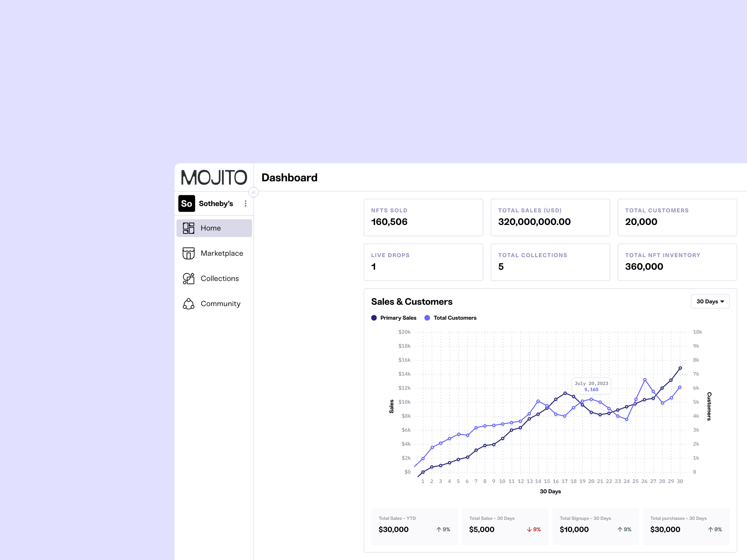Click the Sotheby's organization name
Screen dimensions: 747x560
(216, 203)
